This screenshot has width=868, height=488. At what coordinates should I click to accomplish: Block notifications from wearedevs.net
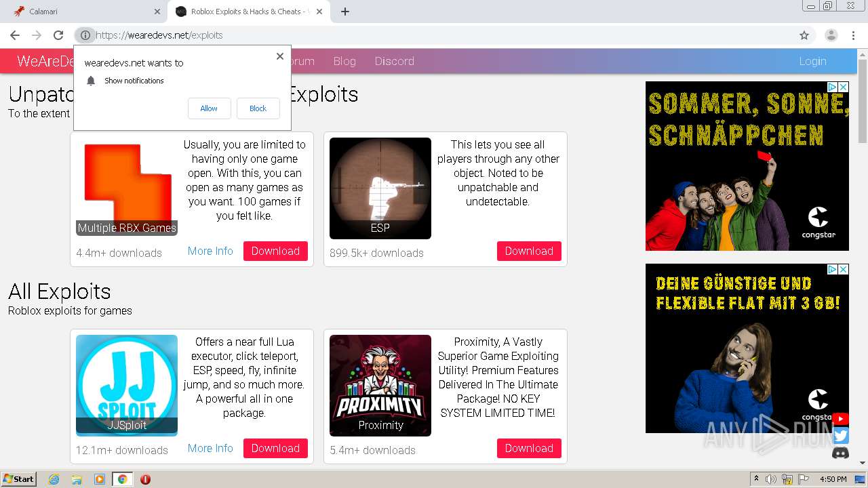click(x=258, y=108)
